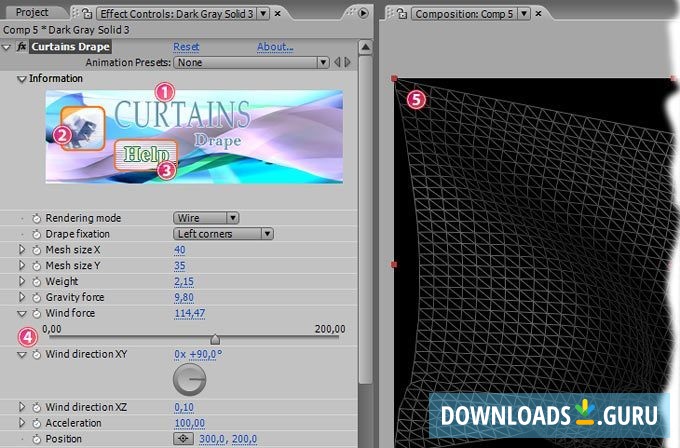Screen dimensions: 680x448
Task: Open Composition Comp 5 dropdown arrow
Action: point(524,14)
